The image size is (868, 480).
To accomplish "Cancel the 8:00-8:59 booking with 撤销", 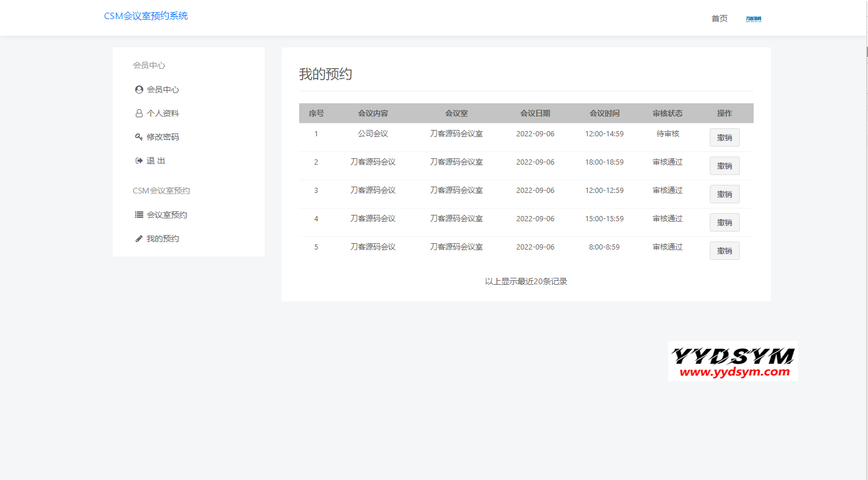I will click(x=724, y=251).
